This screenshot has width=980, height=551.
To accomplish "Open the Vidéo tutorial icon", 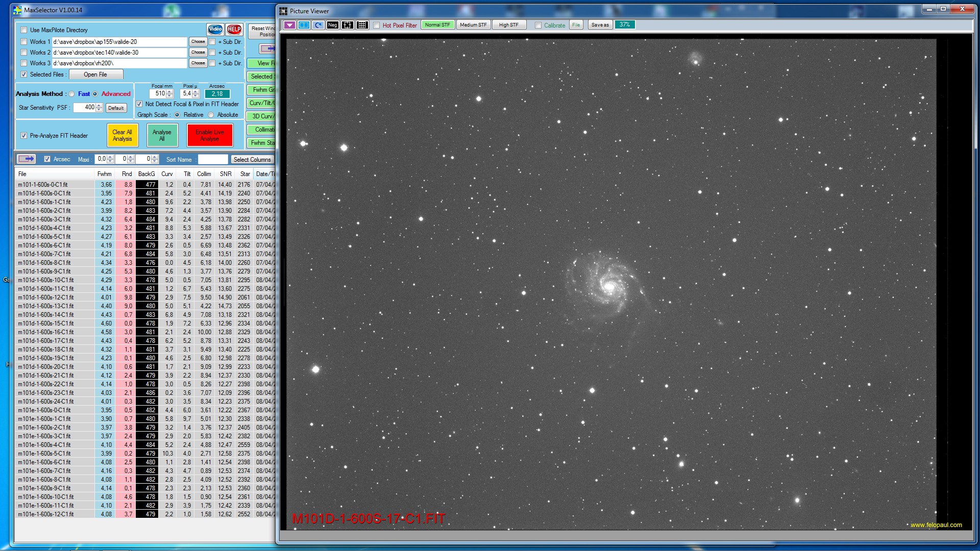I will coord(215,30).
